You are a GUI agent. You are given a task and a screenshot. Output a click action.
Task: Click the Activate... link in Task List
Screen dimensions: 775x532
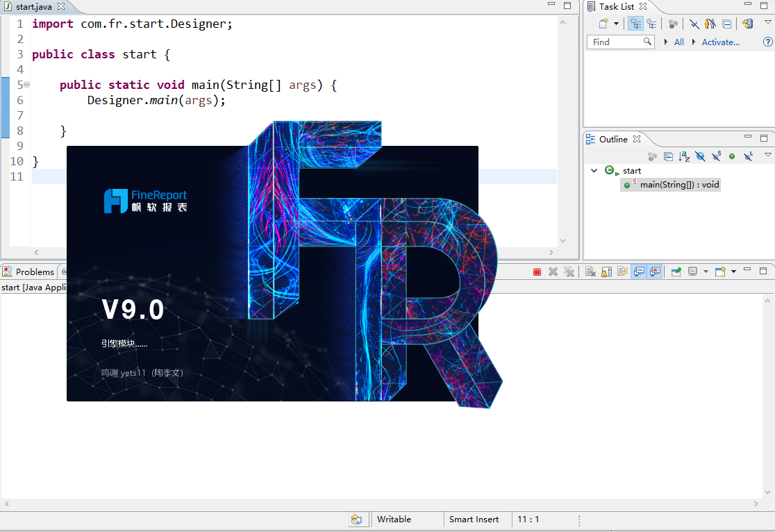(720, 42)
